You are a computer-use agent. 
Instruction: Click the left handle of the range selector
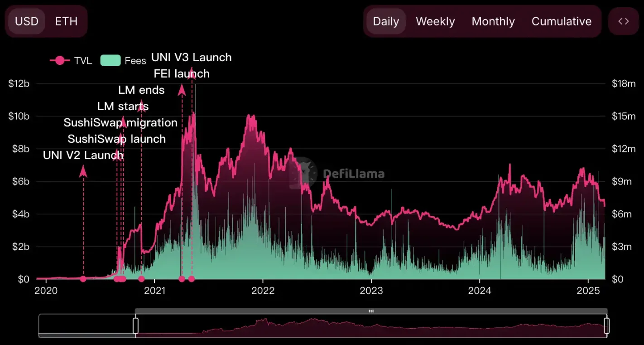[x=135, y=325]
